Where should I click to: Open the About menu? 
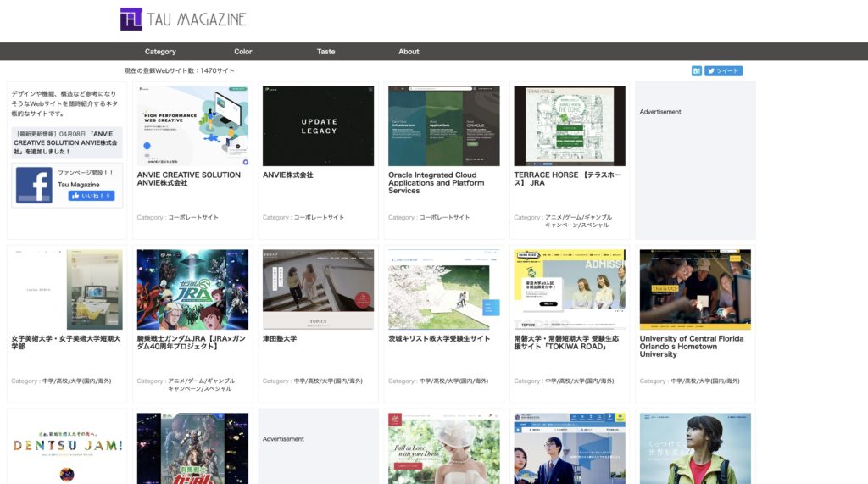coord(409,52)
